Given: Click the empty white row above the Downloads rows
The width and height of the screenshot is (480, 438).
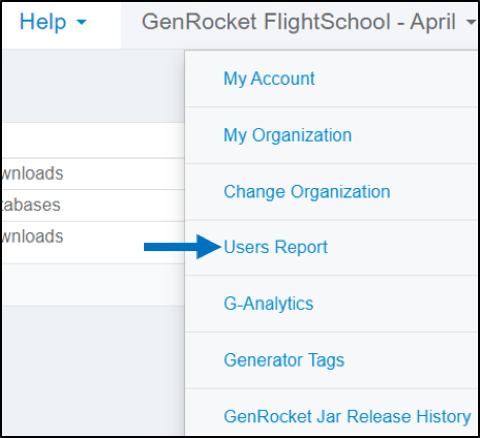Looking at the screenshot, I should pos(93,140).
